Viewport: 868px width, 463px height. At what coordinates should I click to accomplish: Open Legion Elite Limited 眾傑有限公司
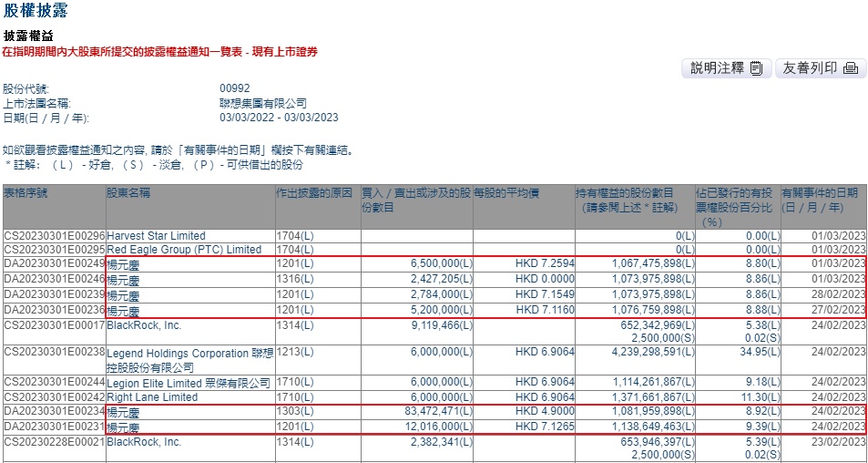pyautogui.click(x=189, y=383)
